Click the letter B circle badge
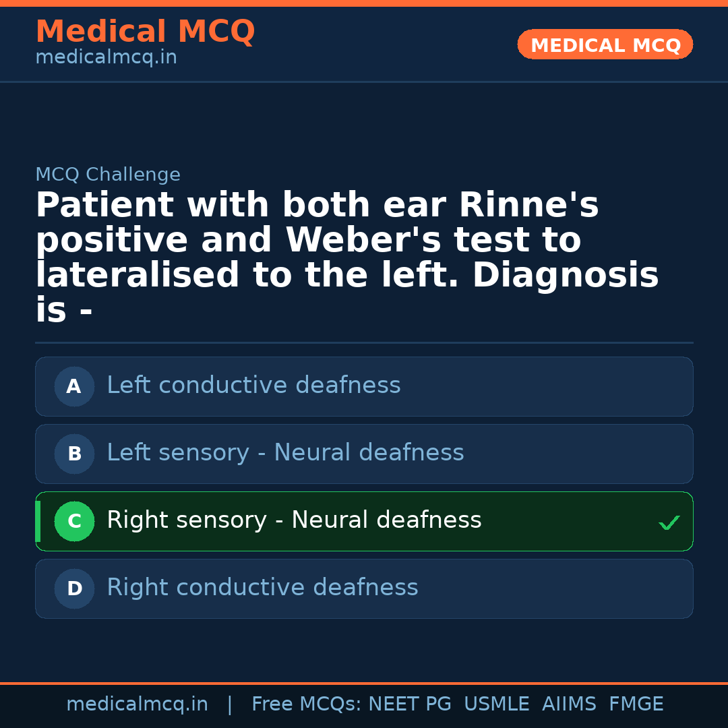This screenshot has width=728, height=728. pos(74,454)
